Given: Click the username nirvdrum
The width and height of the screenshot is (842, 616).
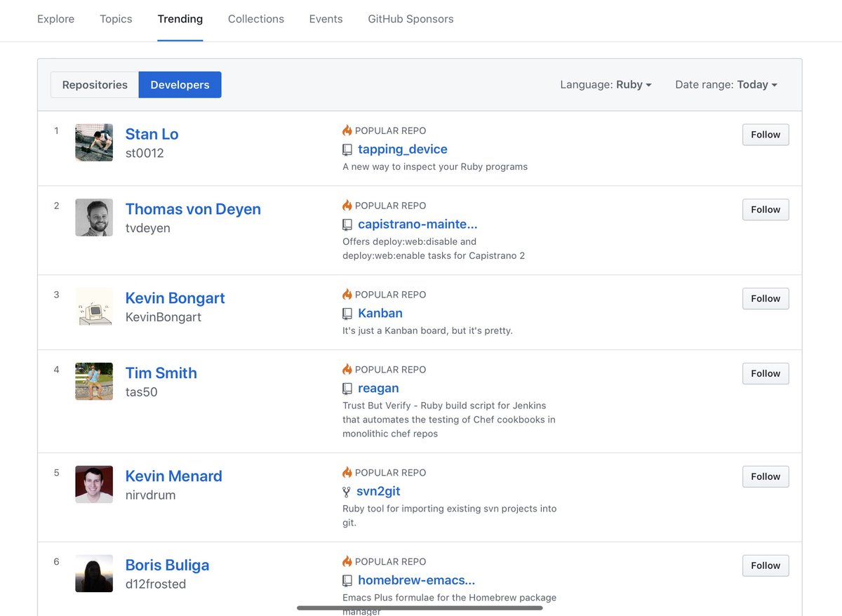Looking at the screenshot, I should click(x=150, y=496).
